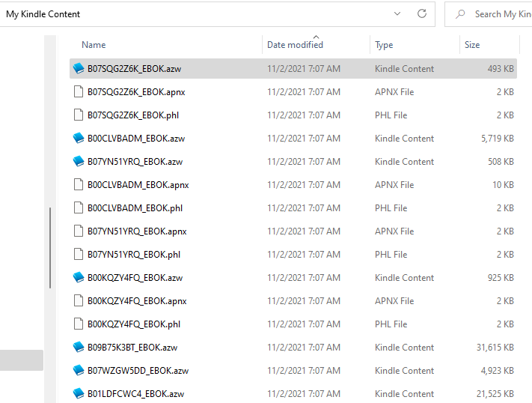Click the B07SQG2Z6K_EBOK.apnx file icon
Viewport: 532px width, 403px height.
79,91
